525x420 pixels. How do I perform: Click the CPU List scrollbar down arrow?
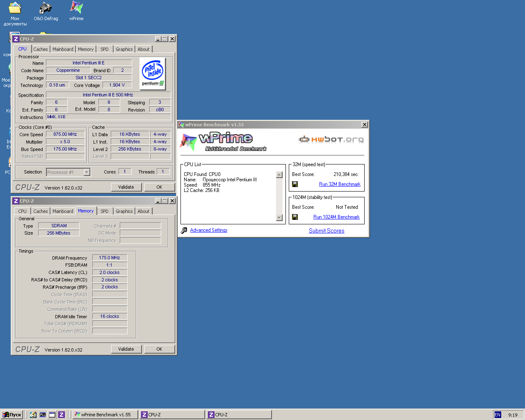pos(279,218)
